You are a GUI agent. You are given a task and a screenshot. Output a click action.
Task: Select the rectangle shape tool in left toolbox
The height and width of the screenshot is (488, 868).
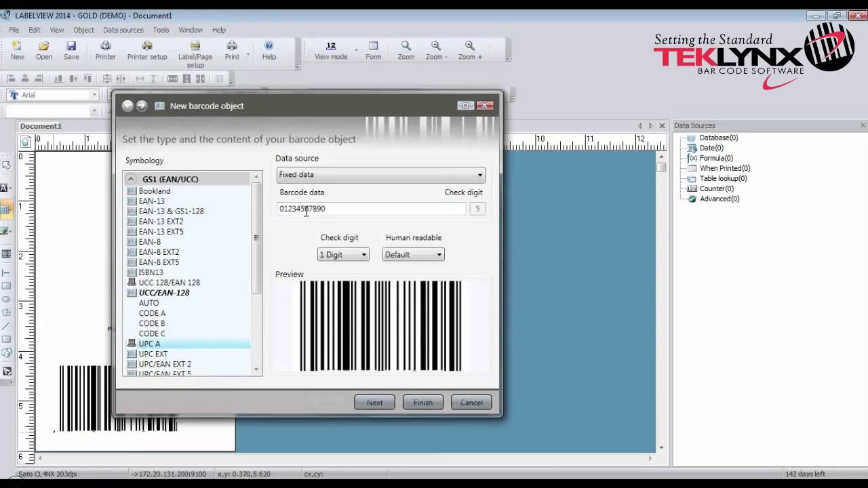coord(6,285)
